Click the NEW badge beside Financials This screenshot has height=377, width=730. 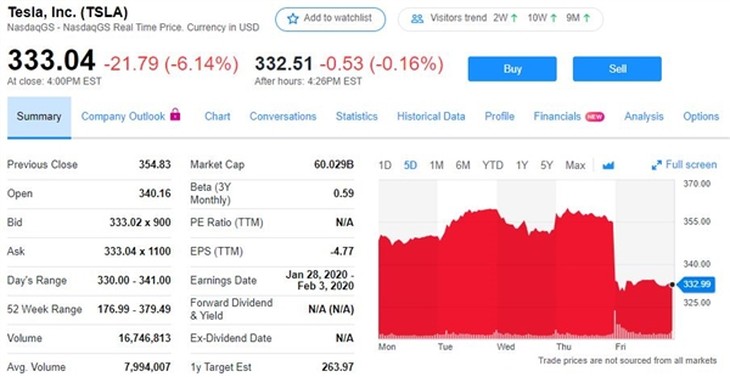point(595,117)
